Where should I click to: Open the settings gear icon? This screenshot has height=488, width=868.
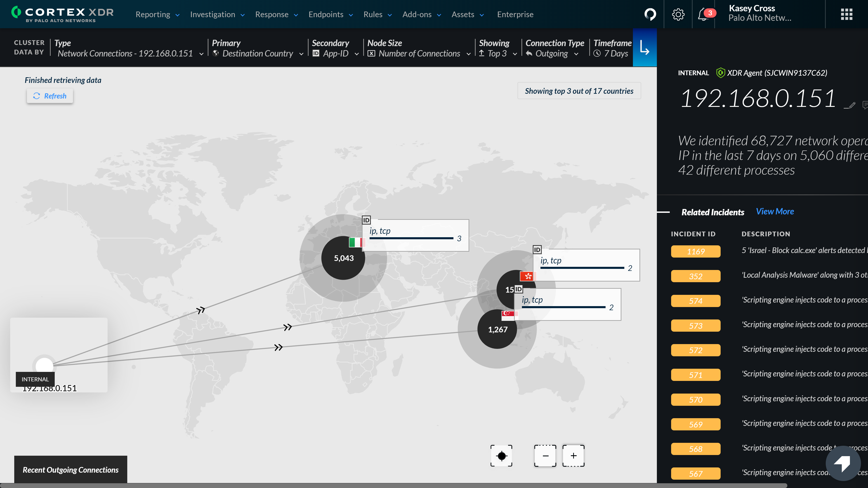678,14
